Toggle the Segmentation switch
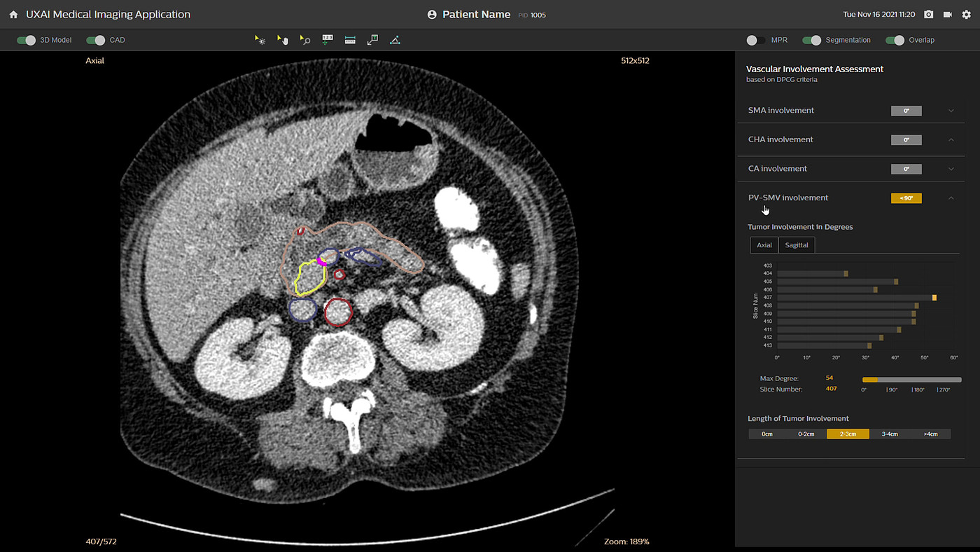 (x=811, y=41)
